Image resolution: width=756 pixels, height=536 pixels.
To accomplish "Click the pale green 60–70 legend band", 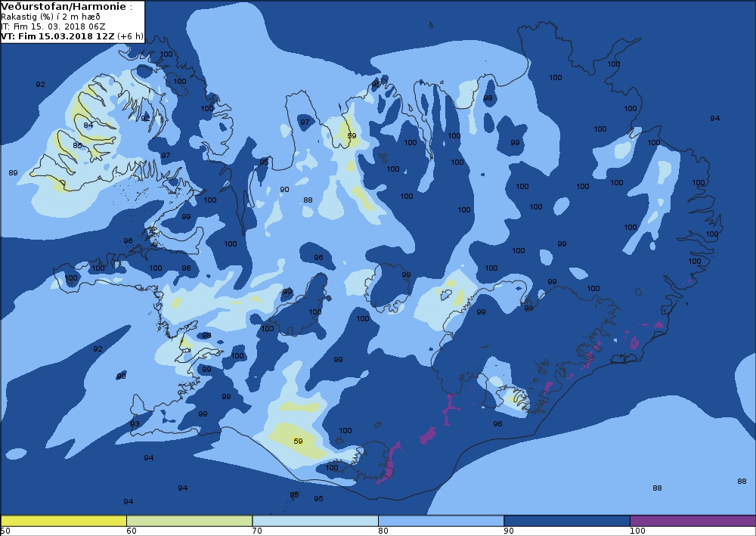I will click(190, 521).
